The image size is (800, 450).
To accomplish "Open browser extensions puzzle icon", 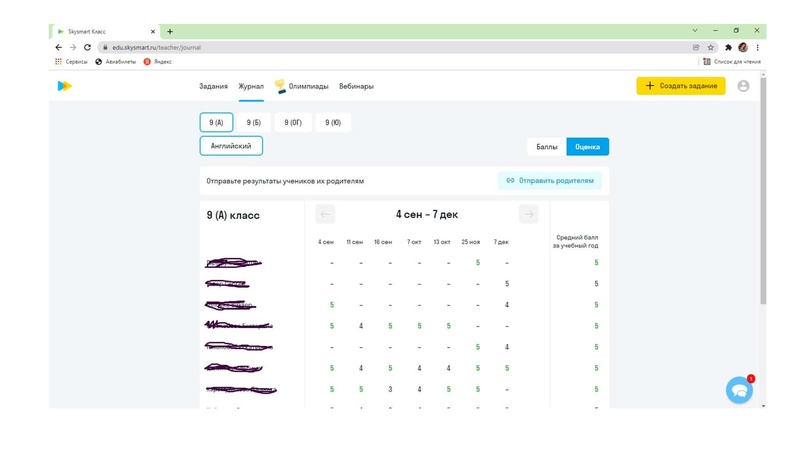I will (728, 47).
